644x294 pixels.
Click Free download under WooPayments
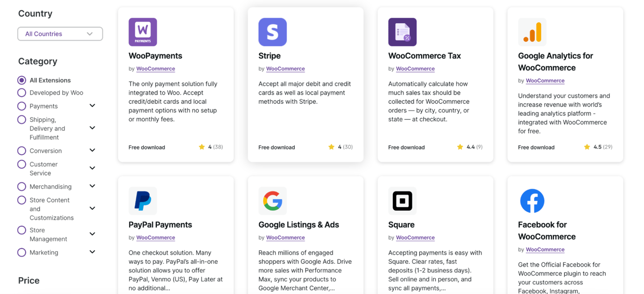tap(147, 147)
